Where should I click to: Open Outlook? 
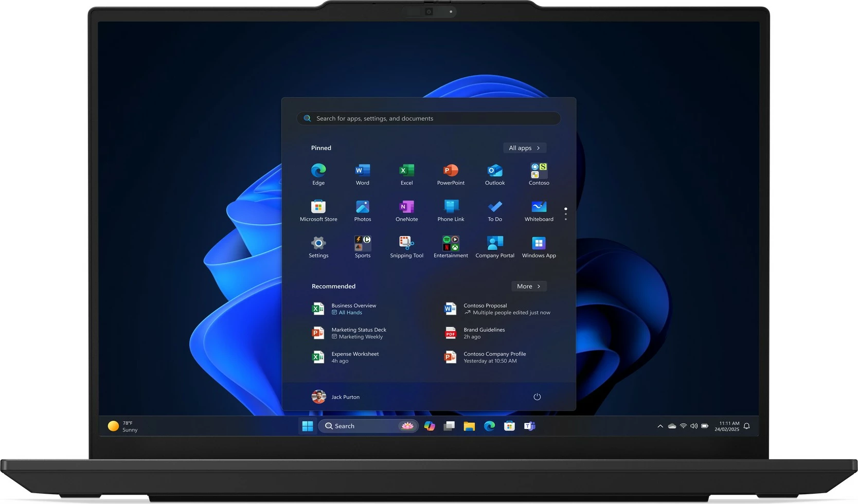[x=494, y=174]
